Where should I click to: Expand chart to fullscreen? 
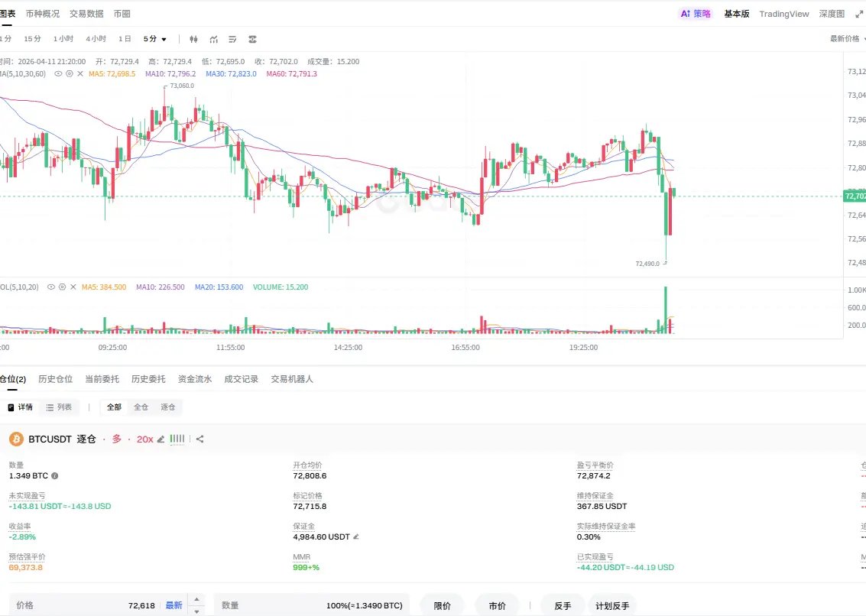[859, 14]
